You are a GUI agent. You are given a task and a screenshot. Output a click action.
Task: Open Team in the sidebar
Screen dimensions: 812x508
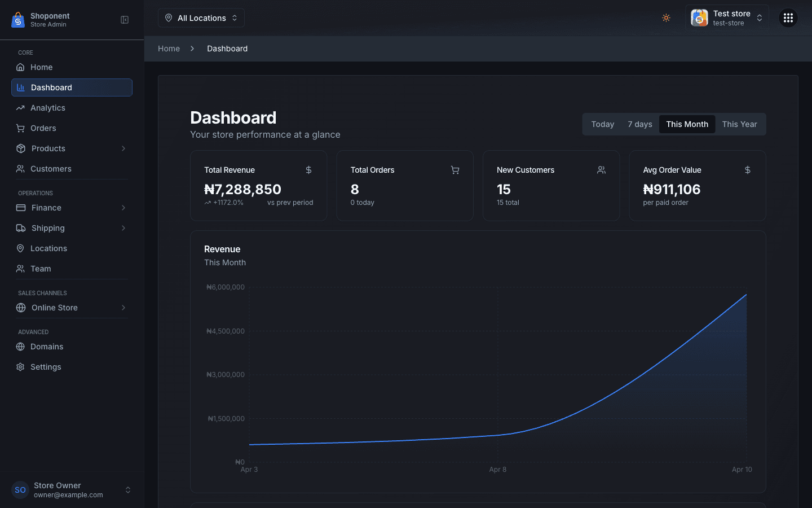tap(72, 269)
